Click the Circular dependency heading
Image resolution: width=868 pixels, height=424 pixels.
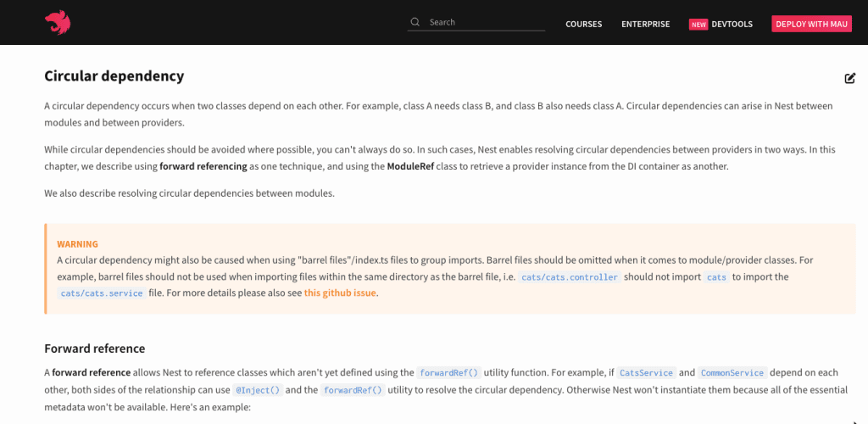114,76
